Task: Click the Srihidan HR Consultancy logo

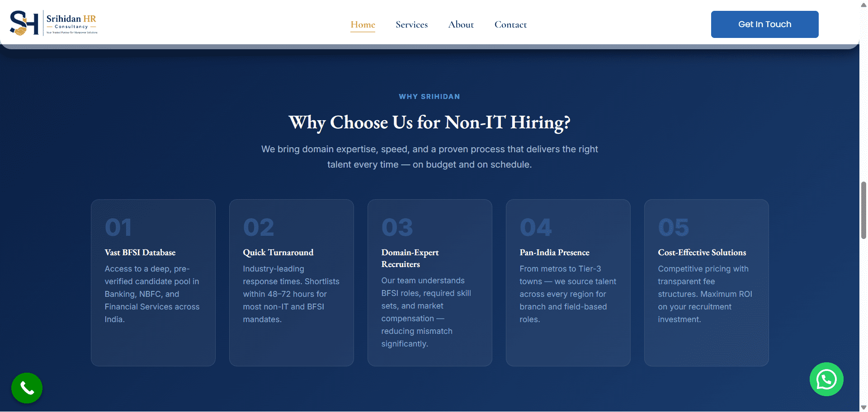Action: click(x=54, y=23)
